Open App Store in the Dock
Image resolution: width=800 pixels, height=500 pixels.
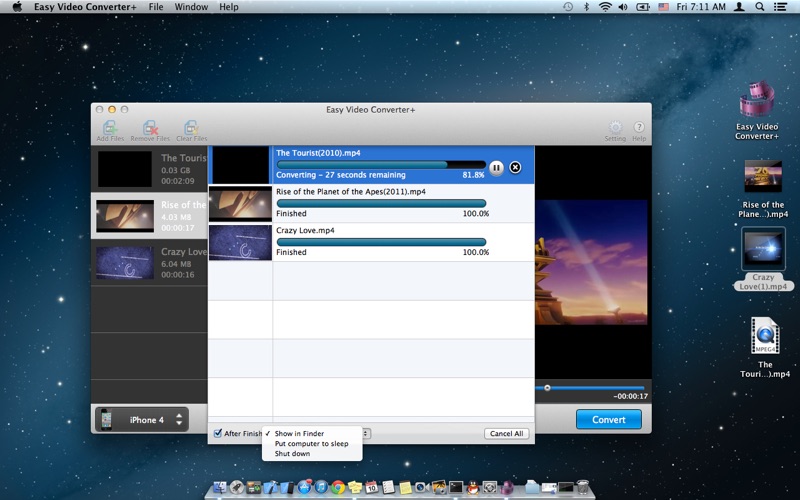coord(305,488)
